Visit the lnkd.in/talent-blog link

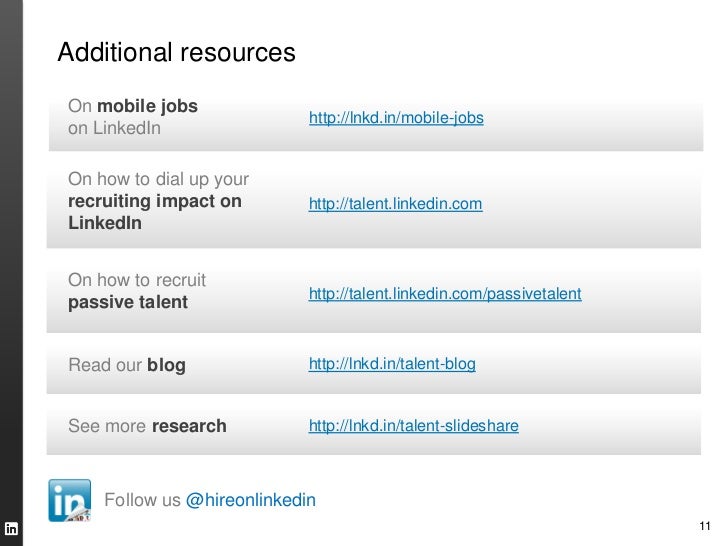pos(392,364)
